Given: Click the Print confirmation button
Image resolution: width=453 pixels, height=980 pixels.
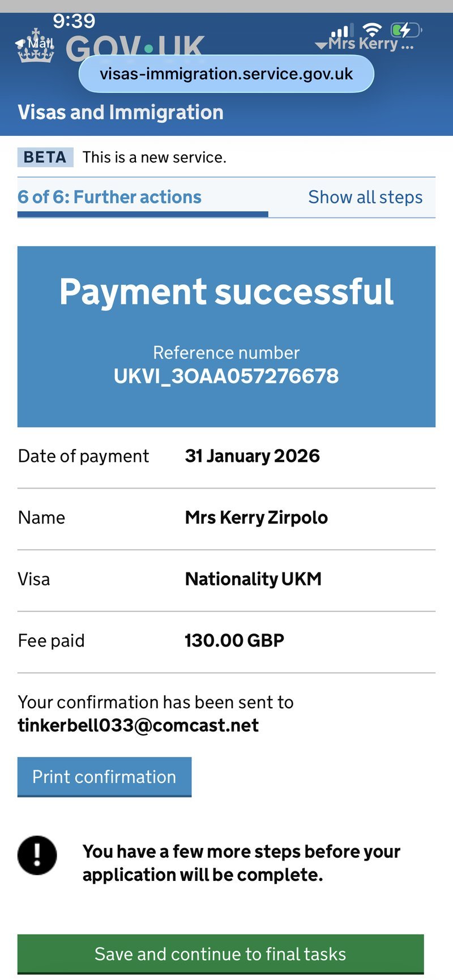Looking at the screenshot, I should (104, 777).
